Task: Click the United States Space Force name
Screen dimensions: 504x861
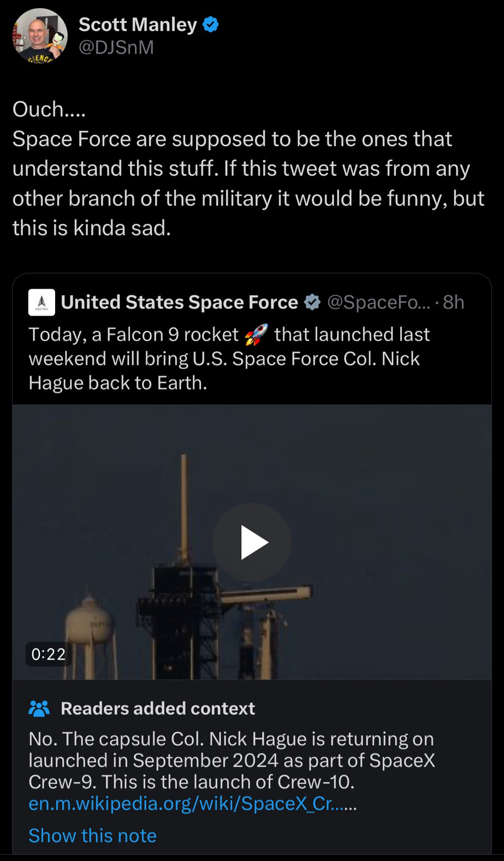Action: tap(179, 302)
